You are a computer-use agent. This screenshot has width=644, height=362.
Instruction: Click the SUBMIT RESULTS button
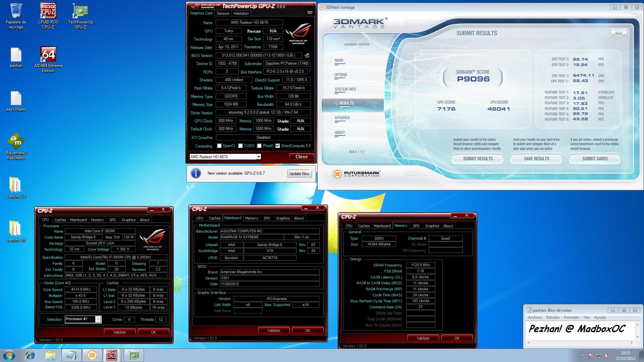478,159
